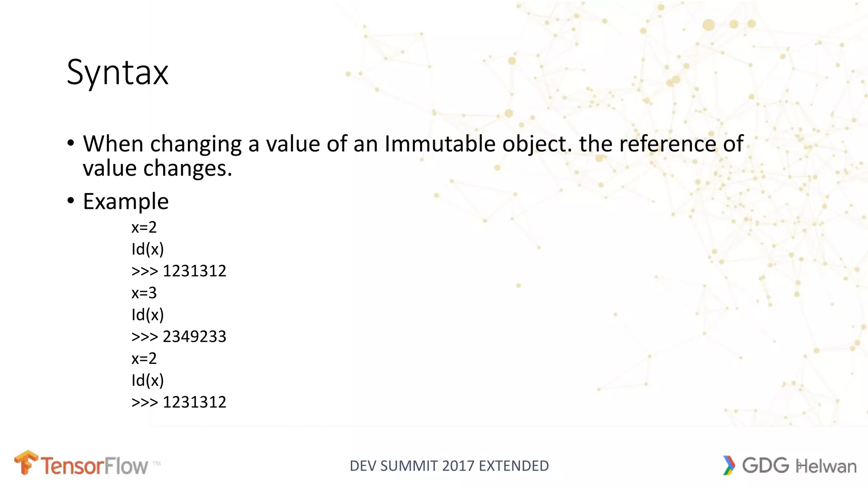This screenshot has height=488, width=868.
Task: Click the first '>>> 1231312' output line
Action: coord(178,271)
